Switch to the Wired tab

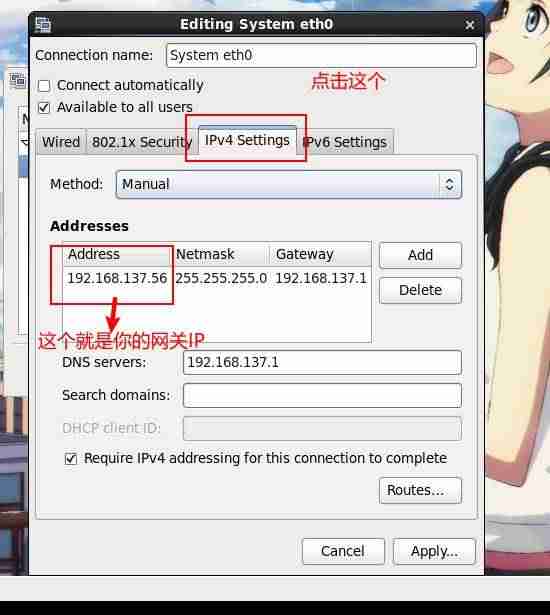61,142
